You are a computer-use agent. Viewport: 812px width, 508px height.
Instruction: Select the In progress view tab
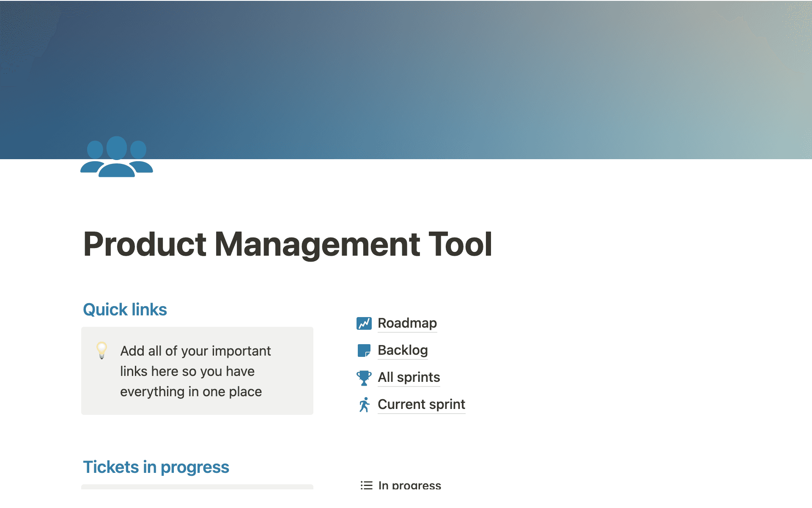[x=409, y=485]
